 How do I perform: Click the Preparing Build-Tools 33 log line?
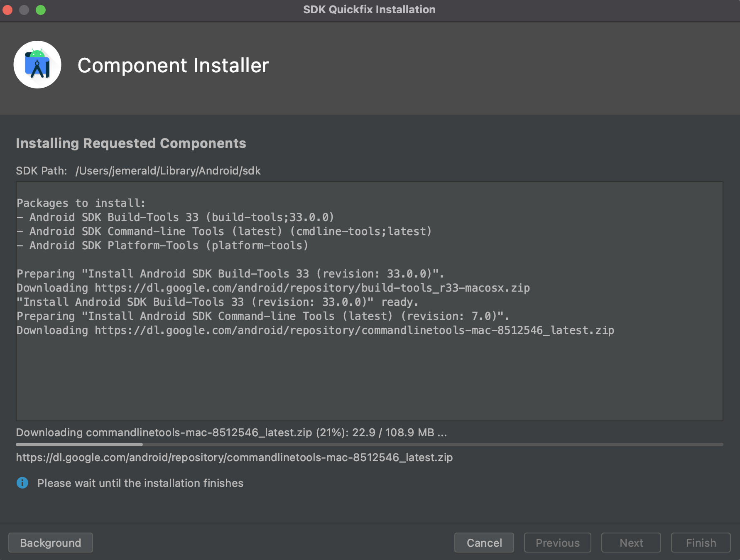pyautogui.click(x=230, y=274)
